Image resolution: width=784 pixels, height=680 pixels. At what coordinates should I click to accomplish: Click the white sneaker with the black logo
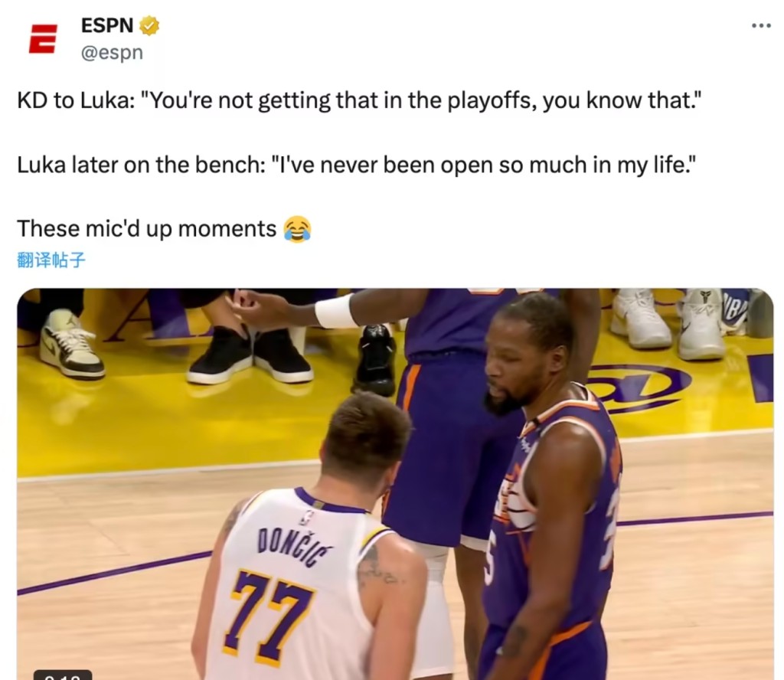coord(703,324)
